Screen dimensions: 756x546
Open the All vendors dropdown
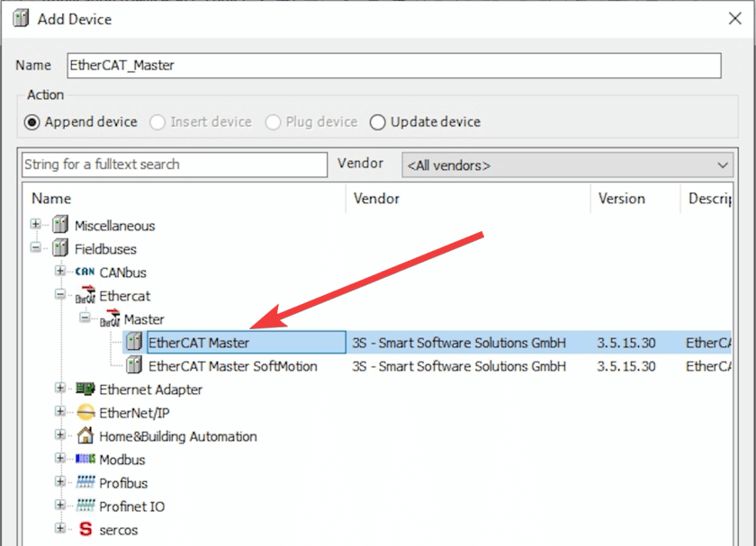568,166
